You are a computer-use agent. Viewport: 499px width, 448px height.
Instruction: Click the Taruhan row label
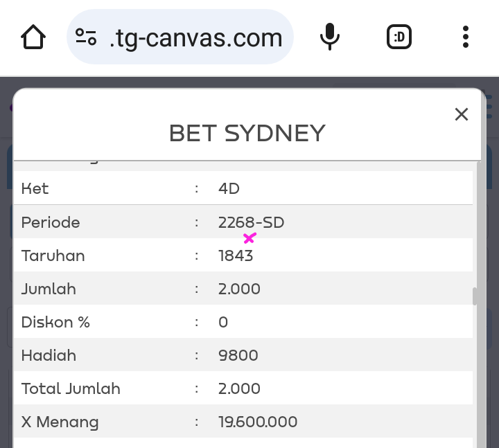53,256
